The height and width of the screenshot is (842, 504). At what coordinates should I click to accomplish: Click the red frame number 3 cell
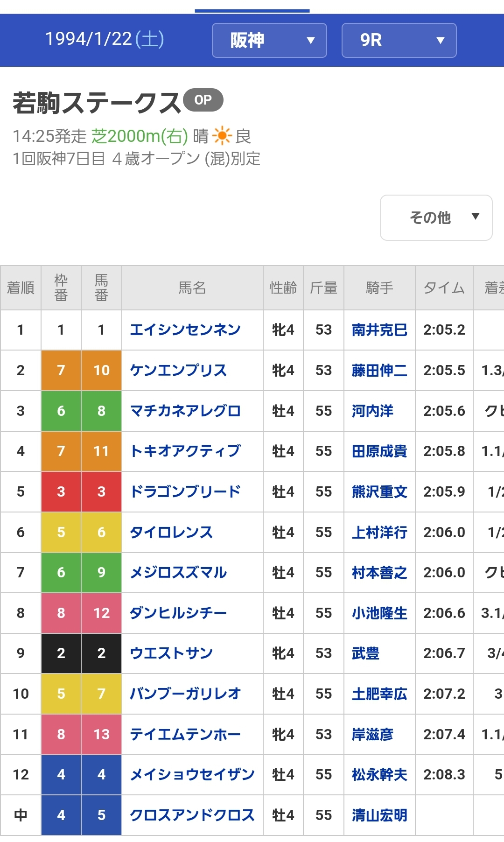(61, 492)
